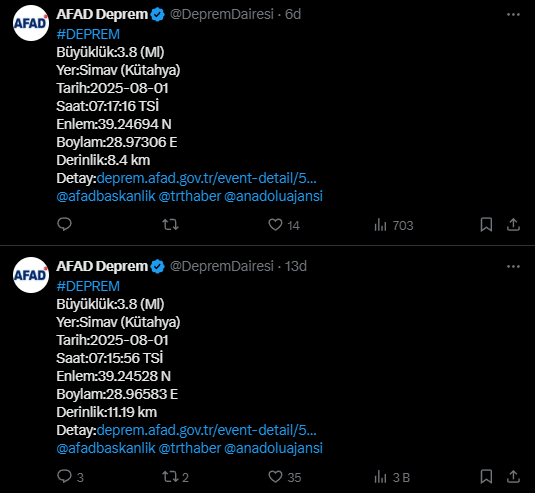Open the first tweet's deprem.afad.gov.tr detail link
Viewport: 535px width, 493px height.
(206, 178)
